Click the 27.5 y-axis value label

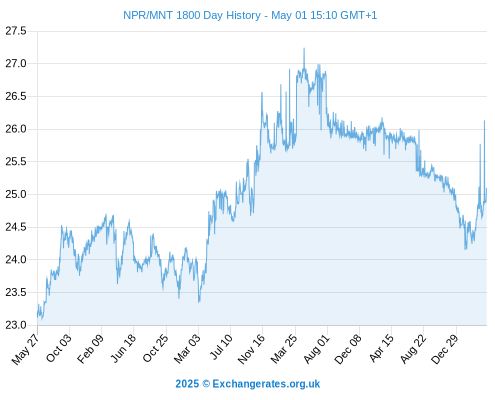16,31
